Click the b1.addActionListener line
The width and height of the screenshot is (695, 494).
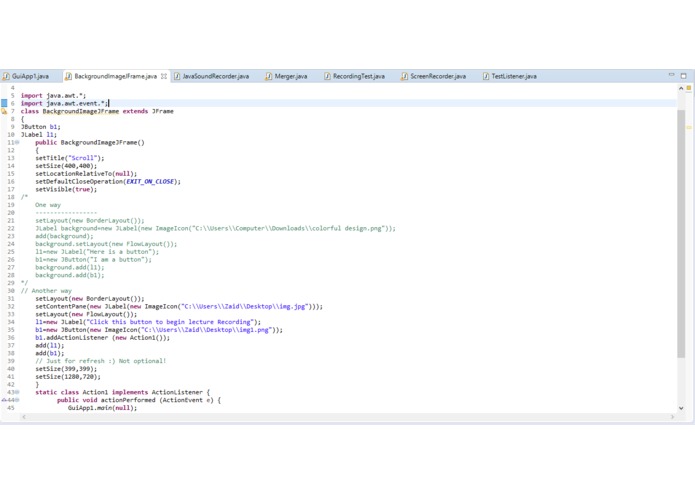pos(102,338)
